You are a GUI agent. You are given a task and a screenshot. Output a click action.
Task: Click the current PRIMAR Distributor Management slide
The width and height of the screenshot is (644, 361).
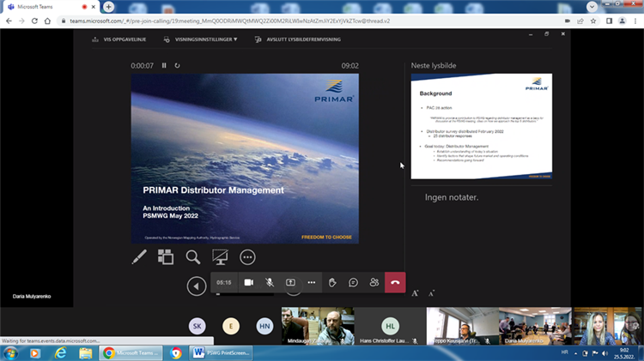pyautogui.click(x=245, y=159)
